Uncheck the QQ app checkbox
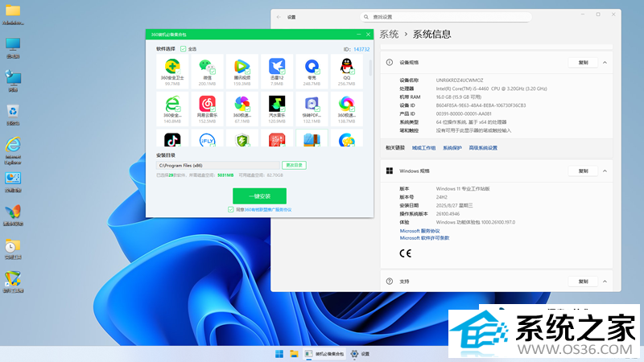This screenshot has height=362, width=644. coord(353,72)
